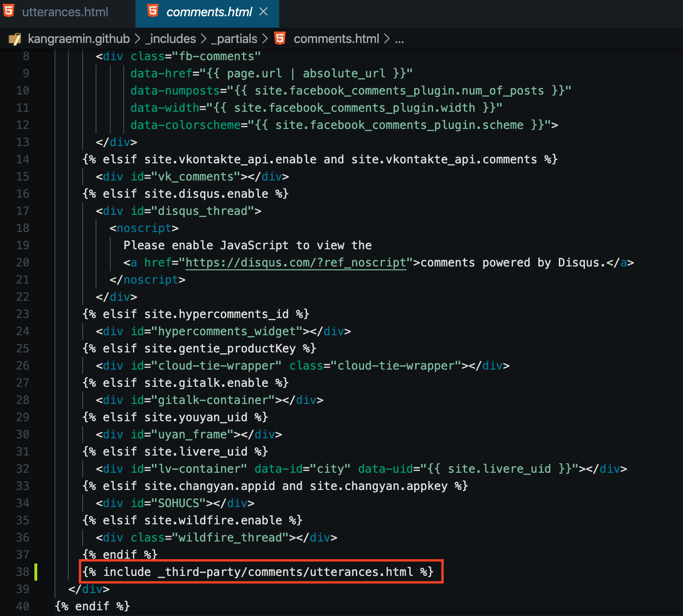Viewport: 683px width, 616px height.
Task: Click line number 38 in gutter
Action: [23, 572]
